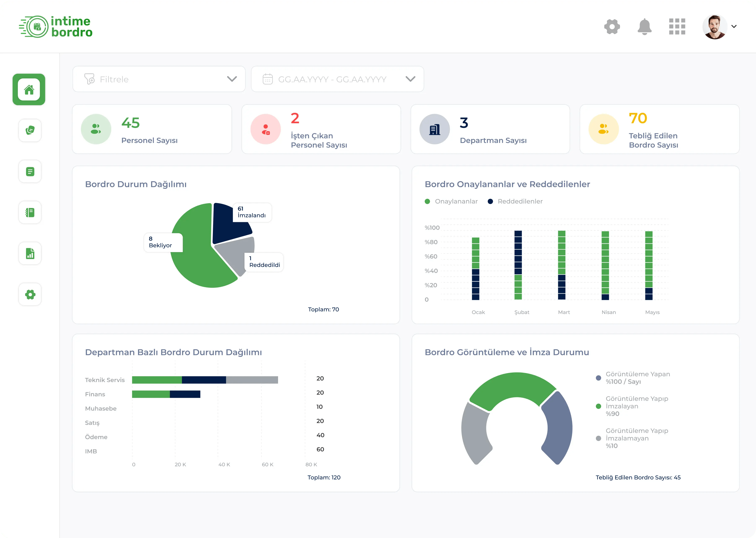Open the report chart file sidebar icon
The height and width of the screenshot is (538, 756).
coord(30,253)
